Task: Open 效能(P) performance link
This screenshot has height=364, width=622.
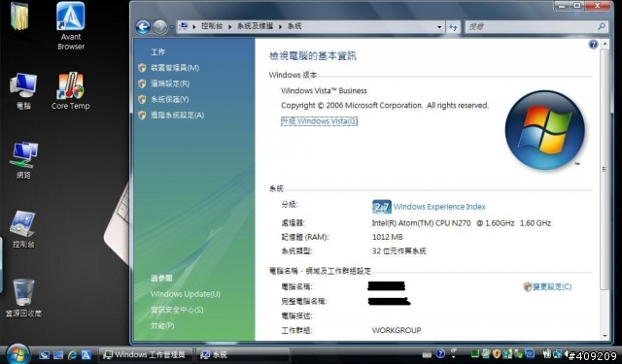Action: 162,325
